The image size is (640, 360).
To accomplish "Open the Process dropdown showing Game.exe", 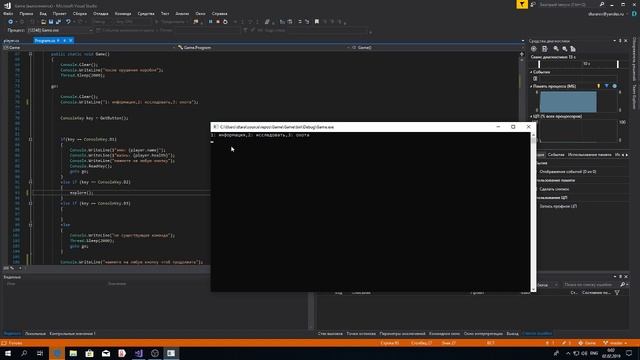I will click(60, 30).
